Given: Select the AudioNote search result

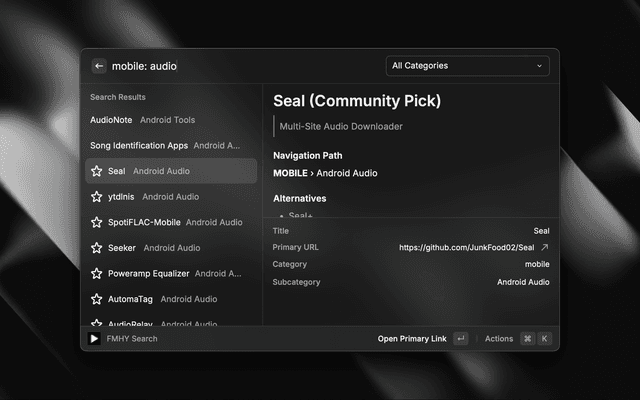Looking at the screenshot, I should tap(171, 120).
